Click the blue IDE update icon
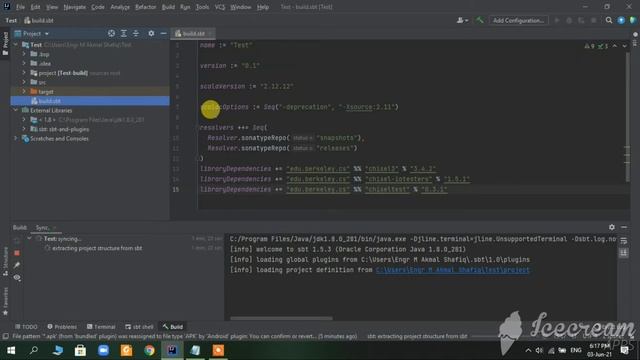Screen dimensions: 640x360 (621, 20)
